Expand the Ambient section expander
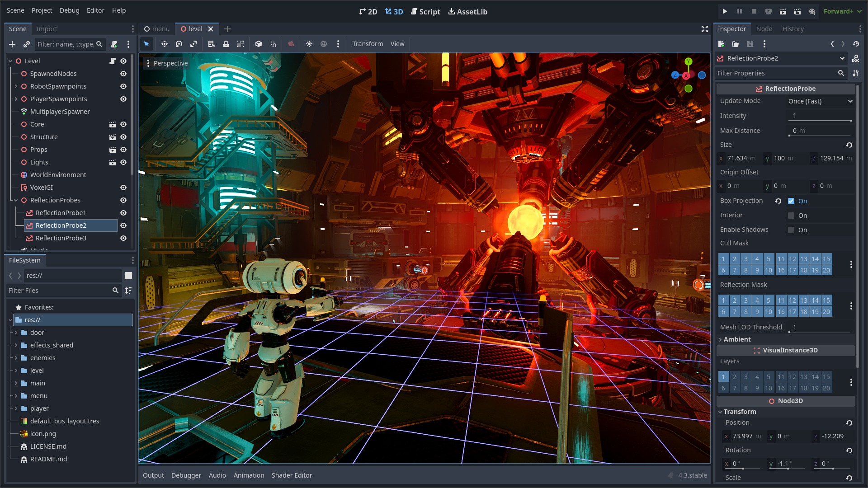 [738, 339]
